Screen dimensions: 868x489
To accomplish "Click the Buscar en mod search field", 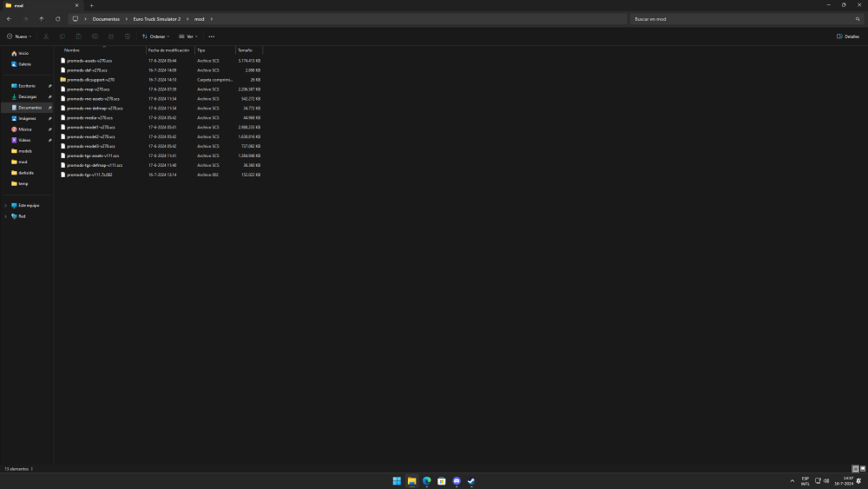I will click(x=742, y=18).
